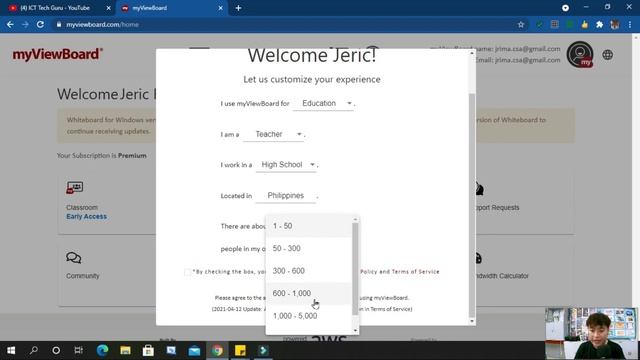Open Windows search
Viewport: 640px width, 360px height.
click(34, 350)
